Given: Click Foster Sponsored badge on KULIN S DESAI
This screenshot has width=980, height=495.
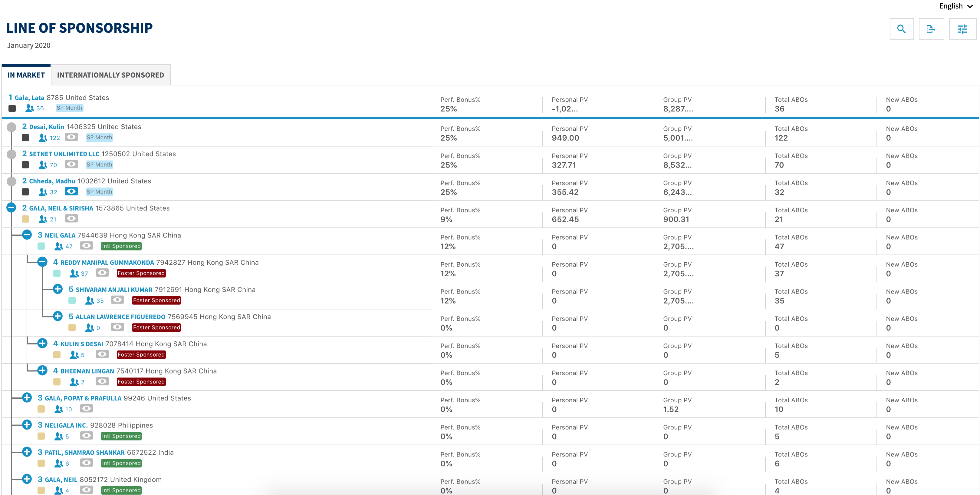Looking at the screenshot, I should coord(141,354).
